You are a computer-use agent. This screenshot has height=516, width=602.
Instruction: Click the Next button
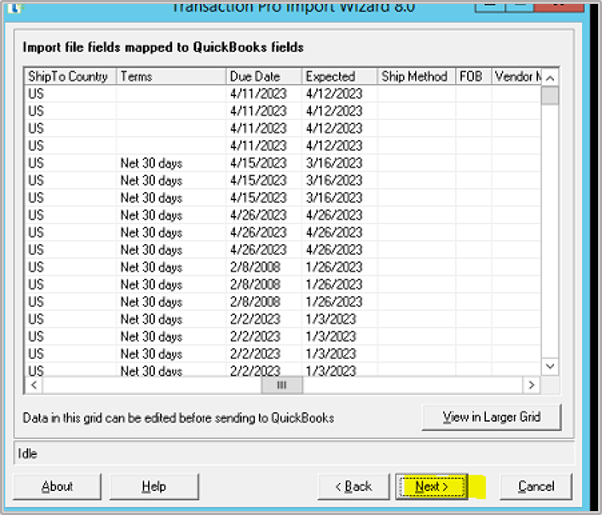point(432,486)
